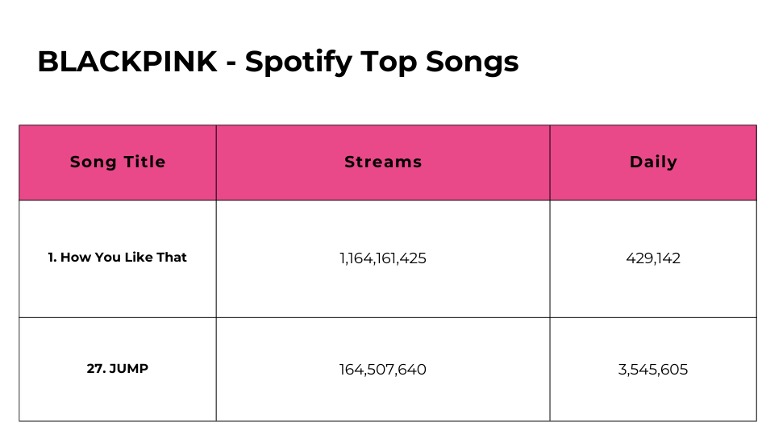Click the 3,545,605 daily value
Viewport: 772px width, 428px height.
(653, 369)
